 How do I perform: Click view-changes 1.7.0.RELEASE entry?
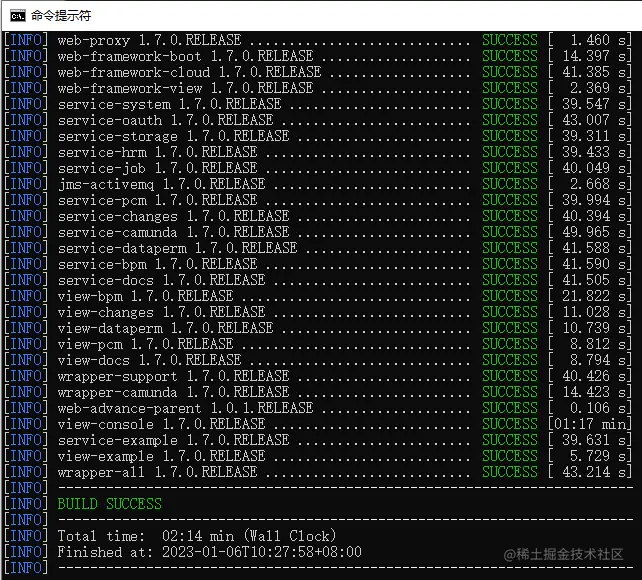pos(161,312)
